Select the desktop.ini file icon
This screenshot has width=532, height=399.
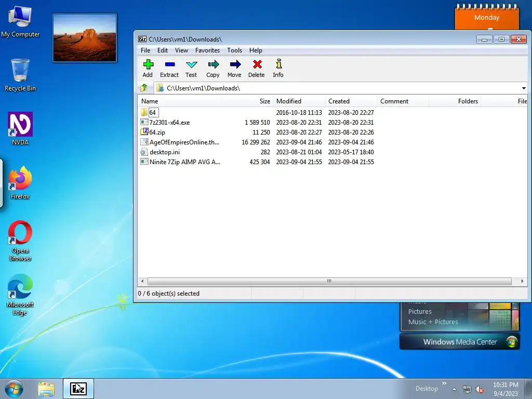coord(144,152)
